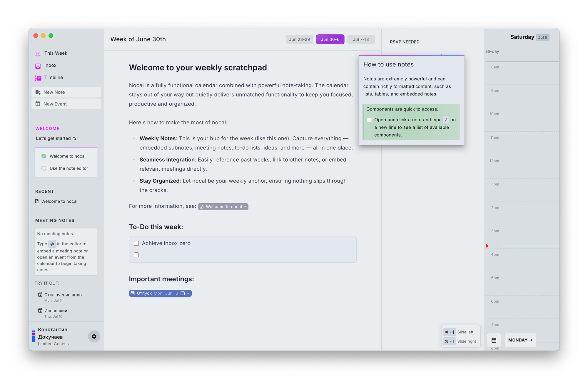The image size is (588, 379).
Task: Click the New Note button
Action: tap(66, 92)
